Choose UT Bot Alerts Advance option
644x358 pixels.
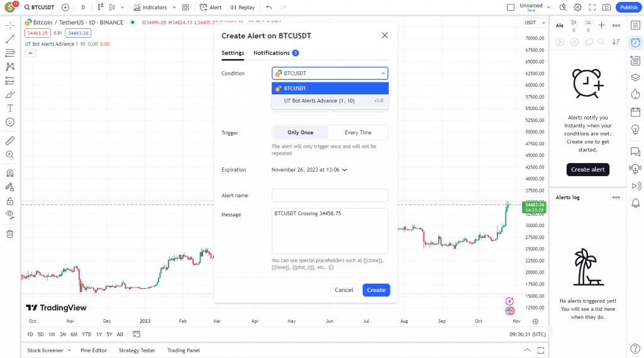pos(330,101)
